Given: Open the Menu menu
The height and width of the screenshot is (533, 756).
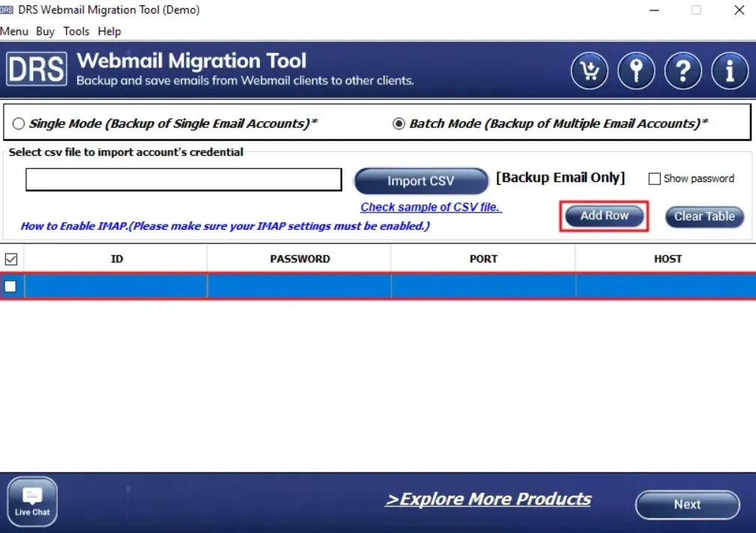Looking at the screenshot, I should coord(14,31).
